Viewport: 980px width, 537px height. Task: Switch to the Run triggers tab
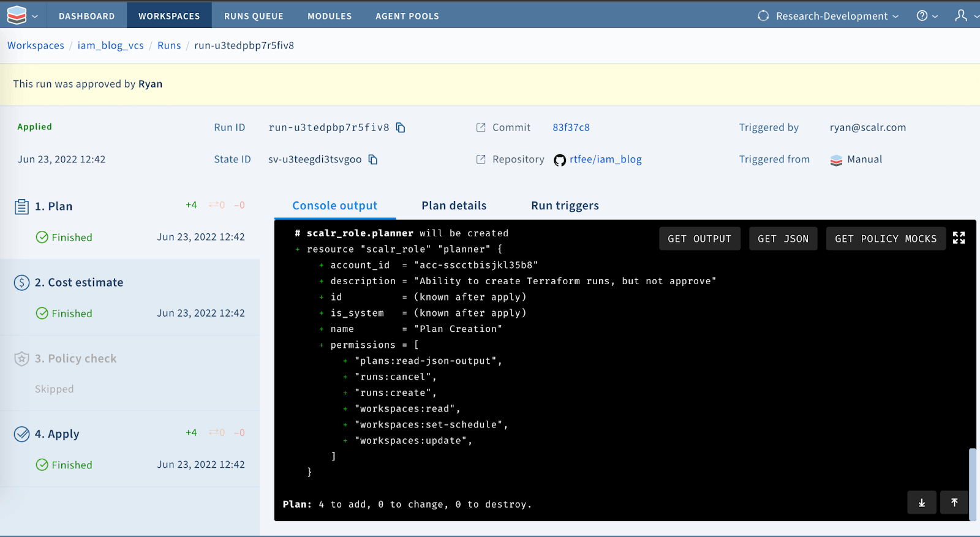pyautogui.click(x=565, y=206)
